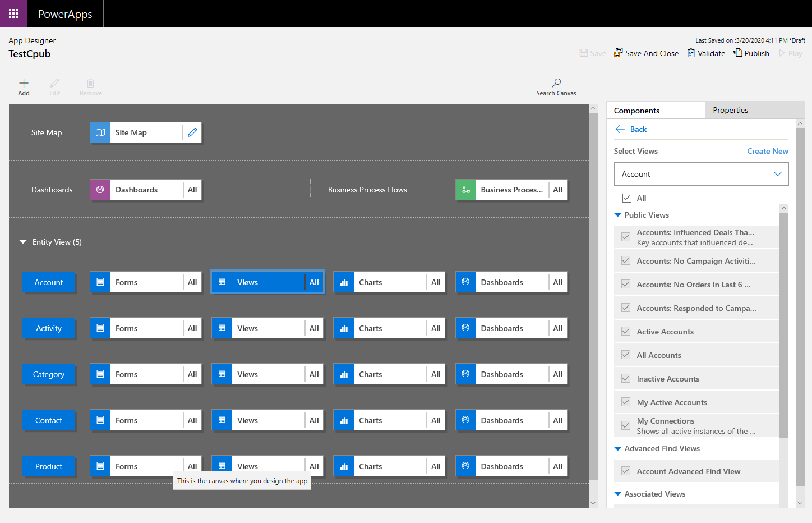812x523 pixels.
Task: Toggle the All views checkbox
Action: [627, 198]
